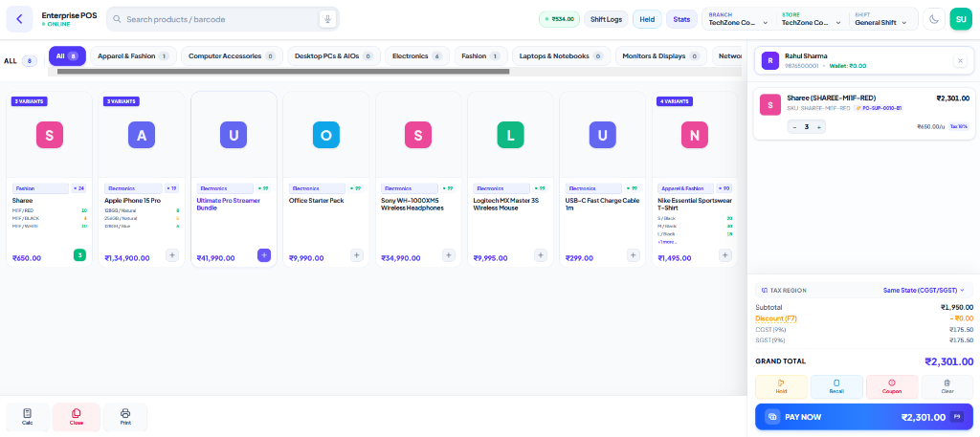The image size is (980, 437).
Task: Click the ₹534.00 cash balance badge
Action: pos(559,19)
